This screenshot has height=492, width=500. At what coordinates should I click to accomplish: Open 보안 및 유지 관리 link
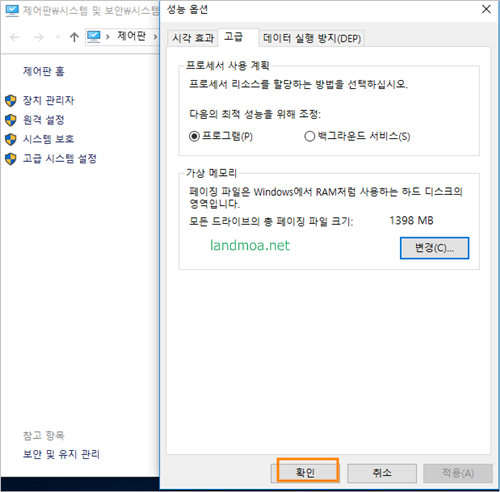(61, 454)
